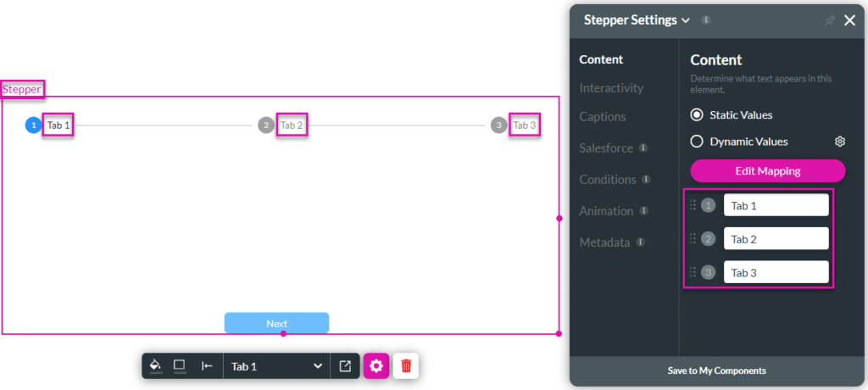This screenshot has width=868, height=390.
Task: Delete the stepper with red trash icon
Action: click(x=406, y=366)
